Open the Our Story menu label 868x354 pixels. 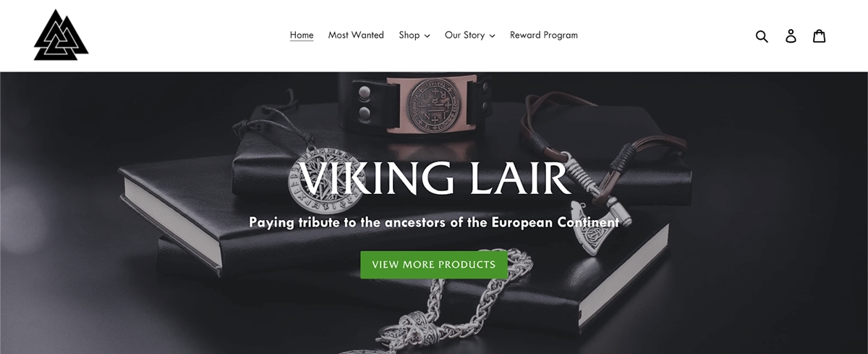click(x=464, y=35)
